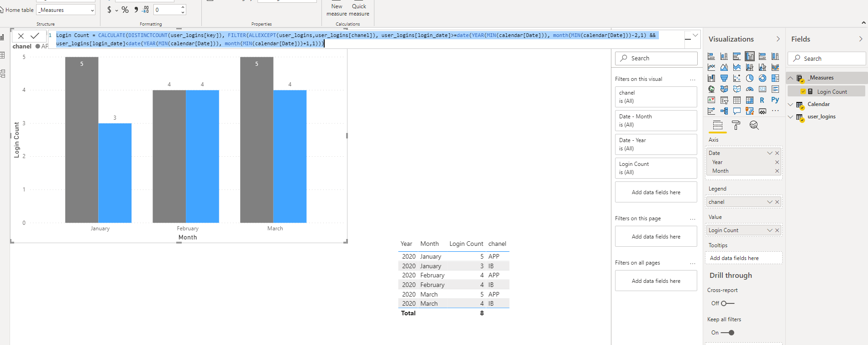Open the Home table _Measures dropdown
Image resolution: width=868 pixels, height=345 pixels.
(x=66, y=10)
